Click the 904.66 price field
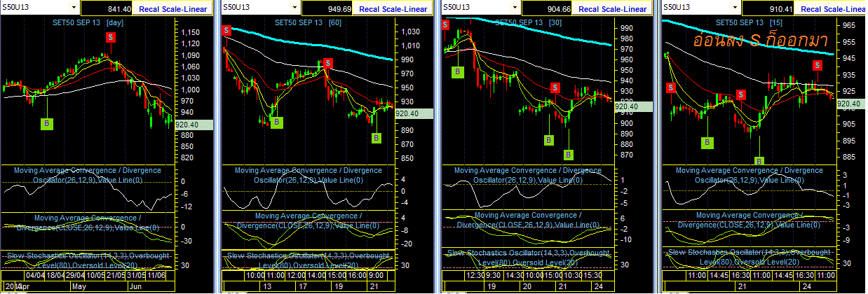 point(548,8)
